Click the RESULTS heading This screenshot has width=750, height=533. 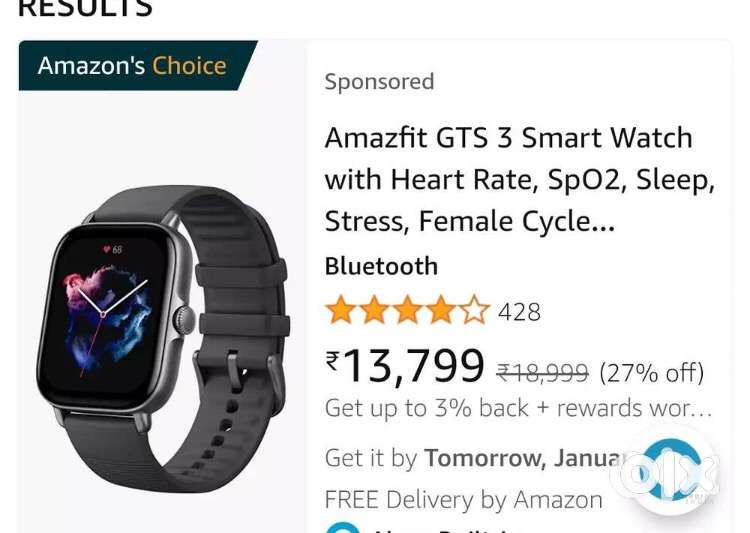[x=85, y=8]
